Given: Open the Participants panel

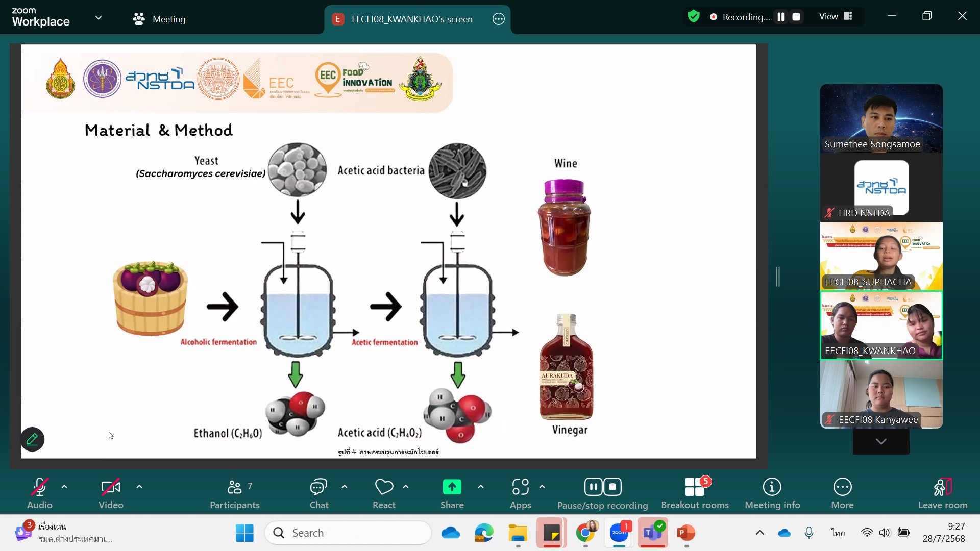Looking at the screenshot, I should point(234,493).
